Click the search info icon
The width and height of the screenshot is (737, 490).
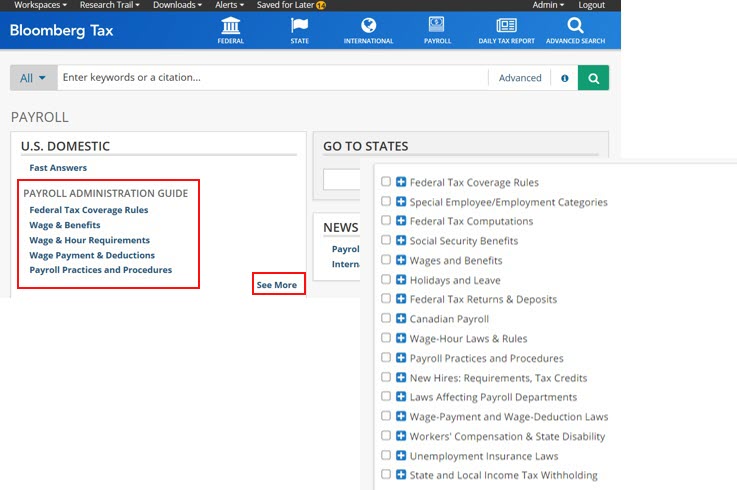coord(565,78)
